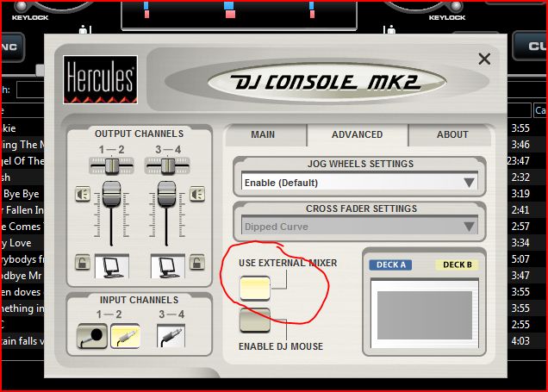The image size is (548, 392).
Task: Mute output channels 1-2 speaker icon
Action: (x=83, y=194)
